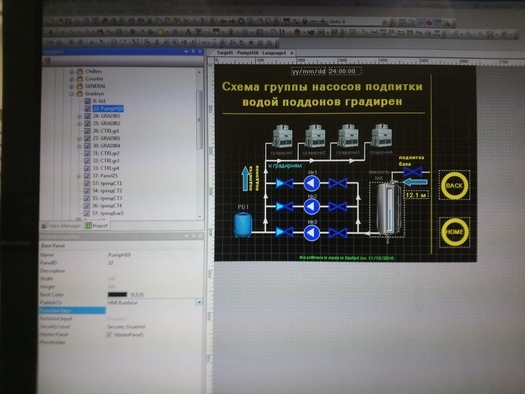Expand the GENERAL folder
This screenshot has width=525, height=394.
coord(71,86)
